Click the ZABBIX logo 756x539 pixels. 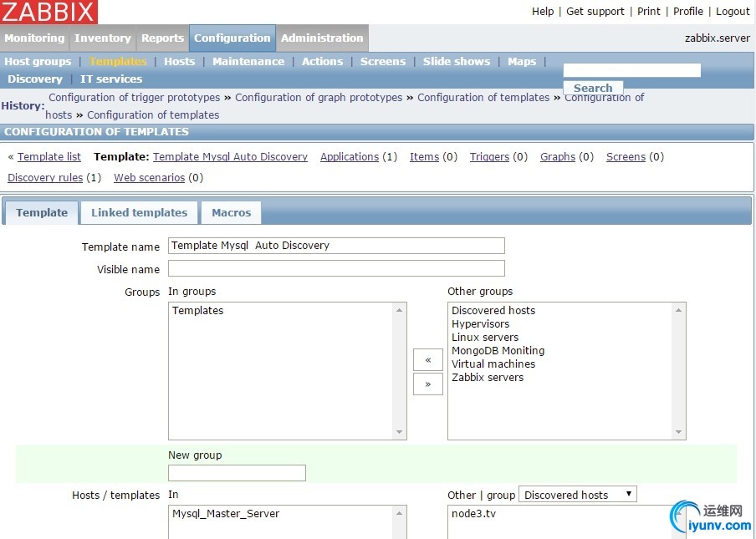coord(49,12)
